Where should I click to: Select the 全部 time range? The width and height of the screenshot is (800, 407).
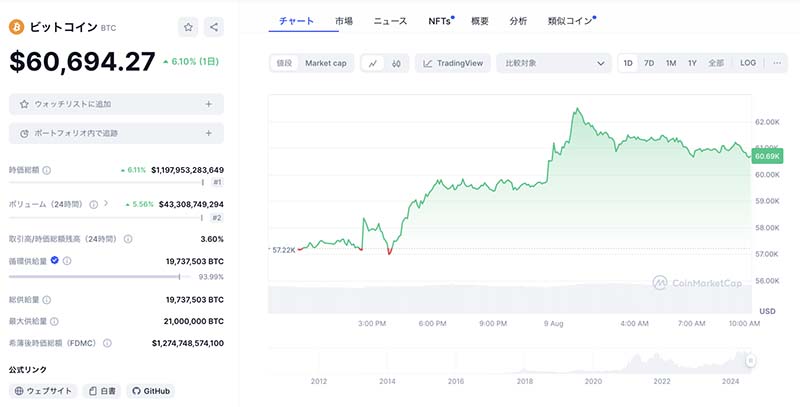716,63
